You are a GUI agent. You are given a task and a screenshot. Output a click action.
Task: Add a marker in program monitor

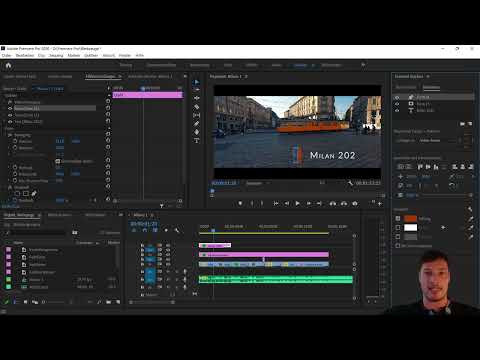[240, 203]
